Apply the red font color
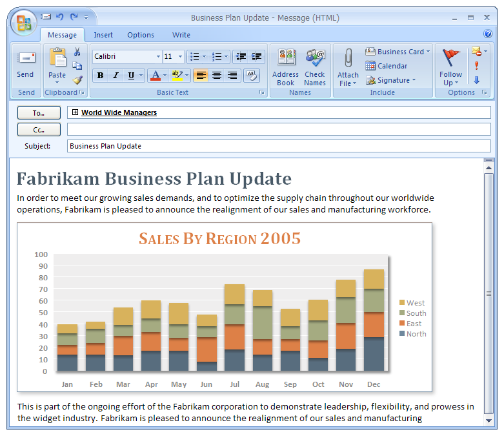Screen dimensions: 504x436 pyautogui.click(x=156, y=76)
